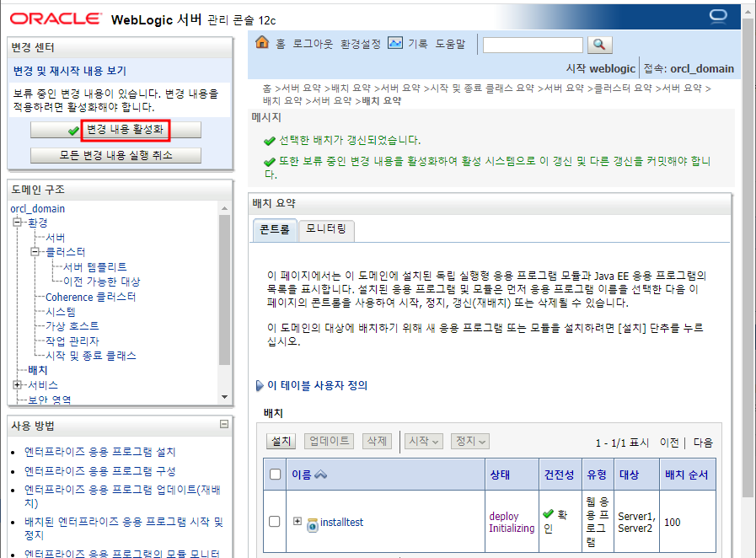Sort table by 유형 column header
The image size is (756, 558).
[597, 475]
